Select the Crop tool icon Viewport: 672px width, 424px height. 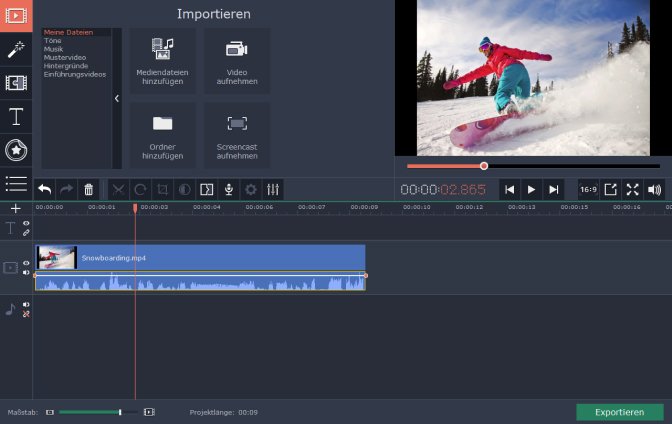(x=162, y=189)
